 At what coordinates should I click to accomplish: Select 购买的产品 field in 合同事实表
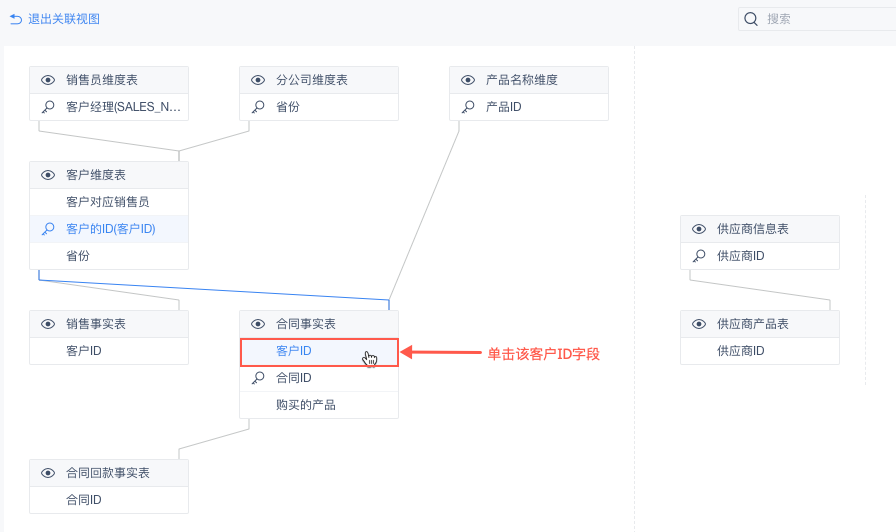click(306, 405)
